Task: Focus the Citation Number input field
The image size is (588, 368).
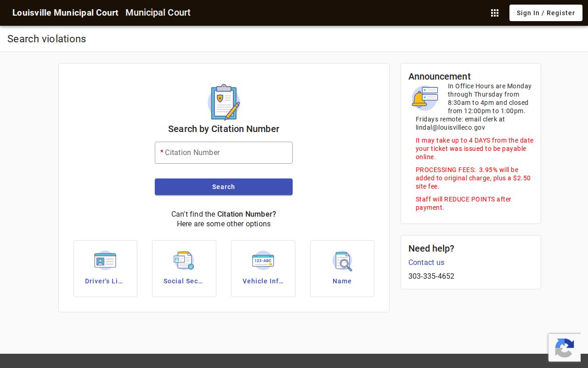Action: click(x=224, y=153)
